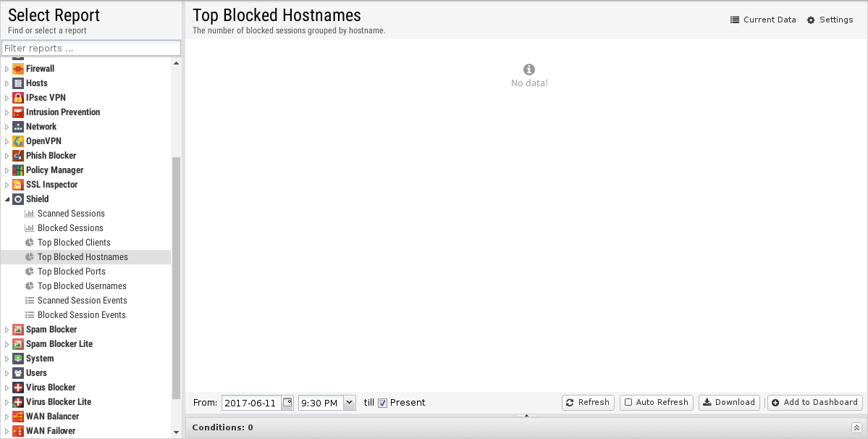Image resolution: width=868 pixels, height=439 pixels.
Task: Collapse the Shield tree node
Action: (x=7, y=199)
